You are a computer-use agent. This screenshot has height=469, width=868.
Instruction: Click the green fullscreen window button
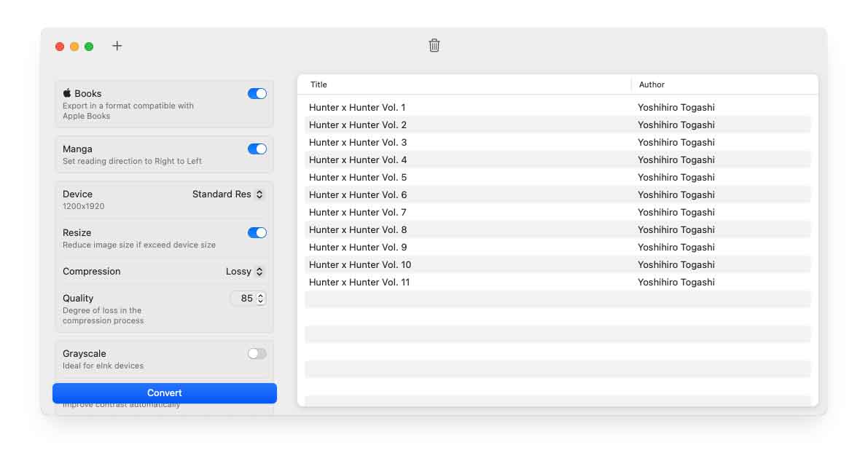point(89,47)
